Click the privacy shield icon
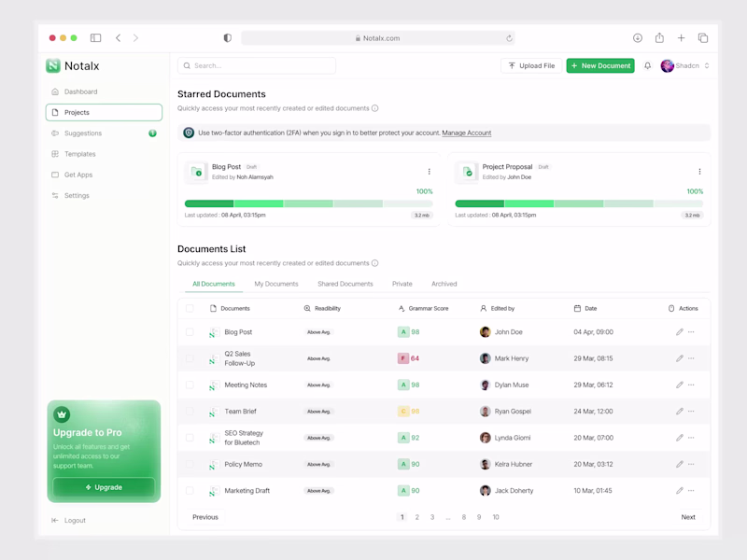The height and width of the screenshot is (560, 747). pyautogui.click(x=228, y=38)
